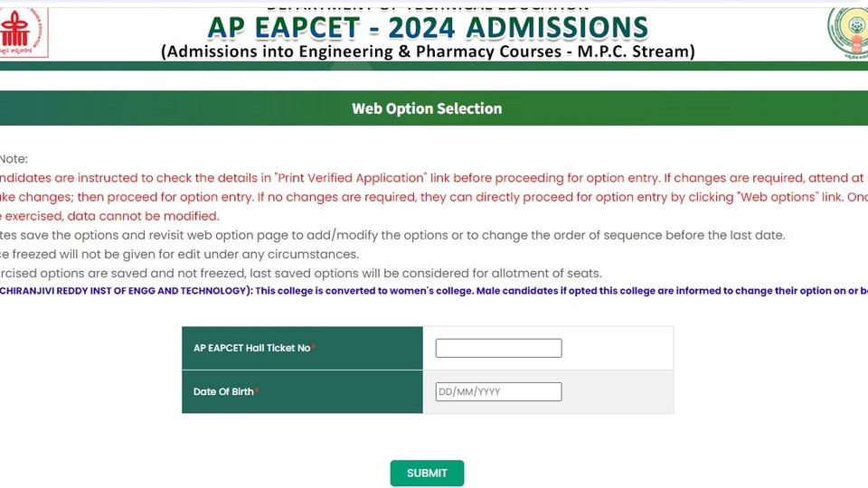Click the Andhra Pradesh government emblem
868x488 pixels.
coord(848,33)
